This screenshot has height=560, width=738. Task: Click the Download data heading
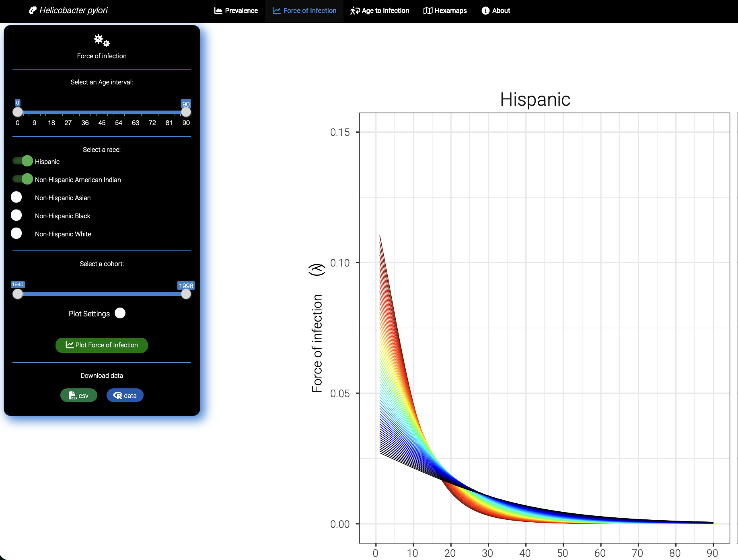102,375
